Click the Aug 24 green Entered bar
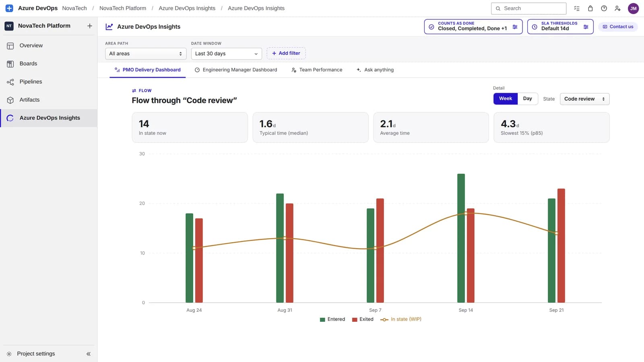This screenshot has height=362, width=644. click(189, 258)
